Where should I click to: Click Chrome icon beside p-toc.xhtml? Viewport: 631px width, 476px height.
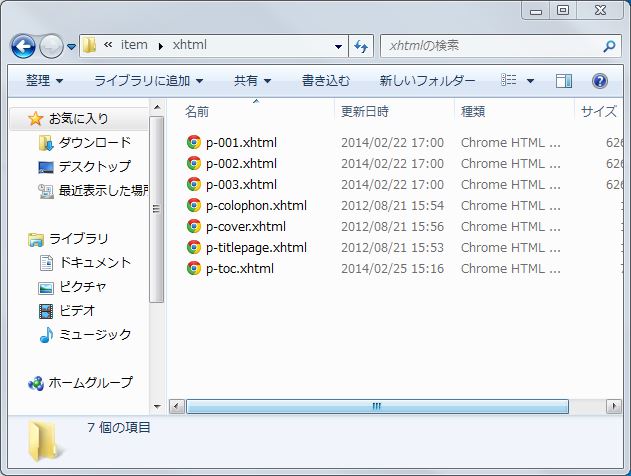(194, 268)
